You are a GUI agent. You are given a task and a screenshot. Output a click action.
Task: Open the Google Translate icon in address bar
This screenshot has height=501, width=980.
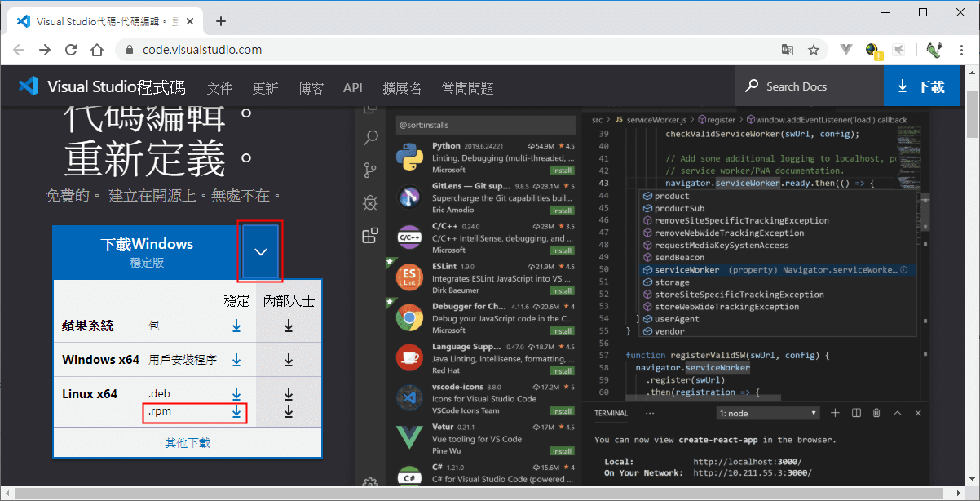pyautogui.click(x=788, y=50)
